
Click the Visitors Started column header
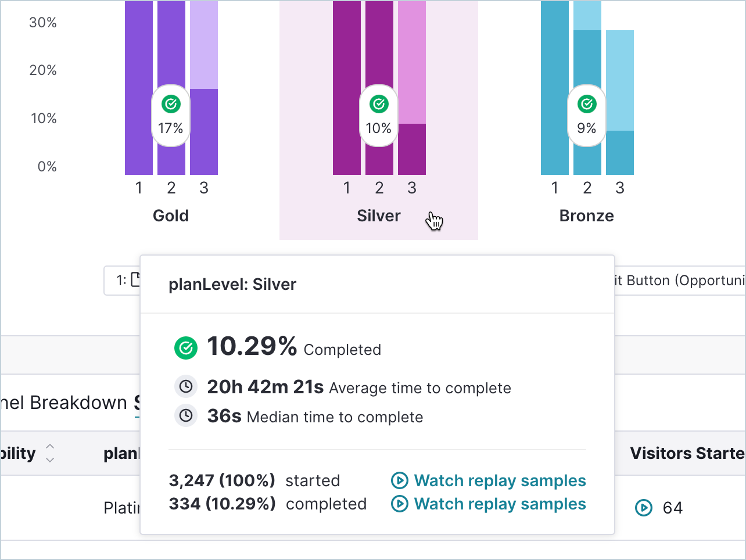[x=687, y=453]
